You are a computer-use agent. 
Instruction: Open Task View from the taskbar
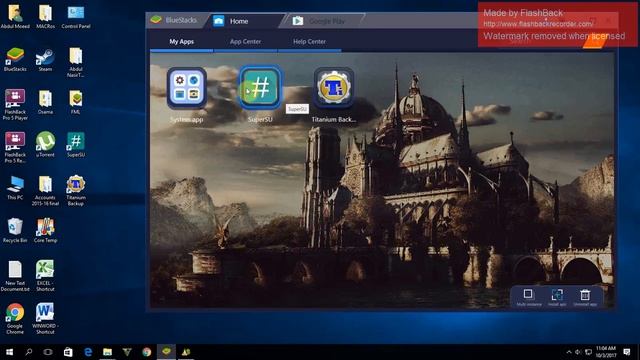(x=48, y=352)
